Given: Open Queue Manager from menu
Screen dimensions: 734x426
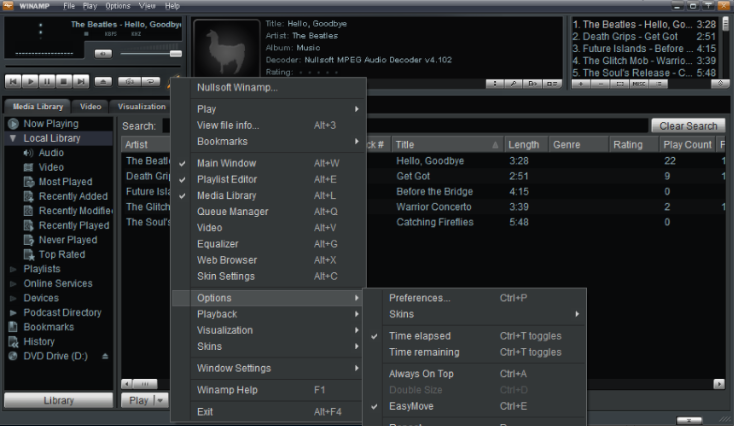Looking at the screenshot, I should 269,212.
